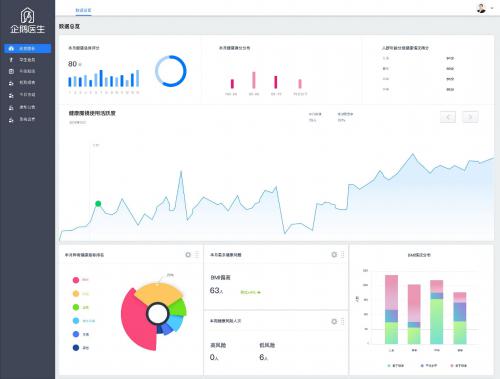Screen dimensions: 500x379
Task: Click the previous arrow button on activity chart
Action: (448, 117)
